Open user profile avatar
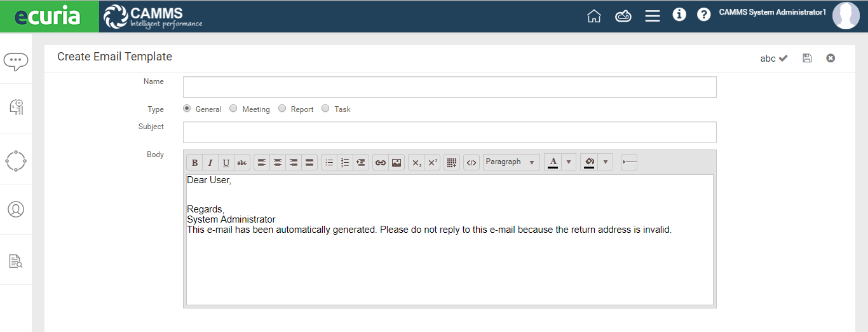The height and width of the screenshot is (332, 868). click(846, 16)
